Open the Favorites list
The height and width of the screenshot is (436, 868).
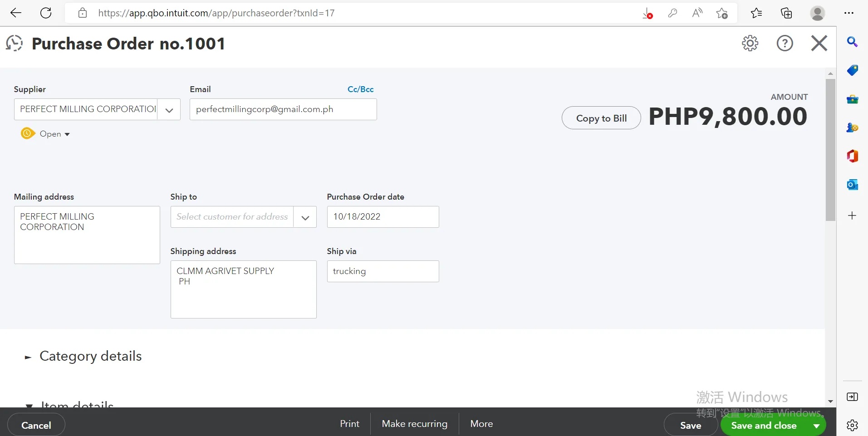coord(756,13)
